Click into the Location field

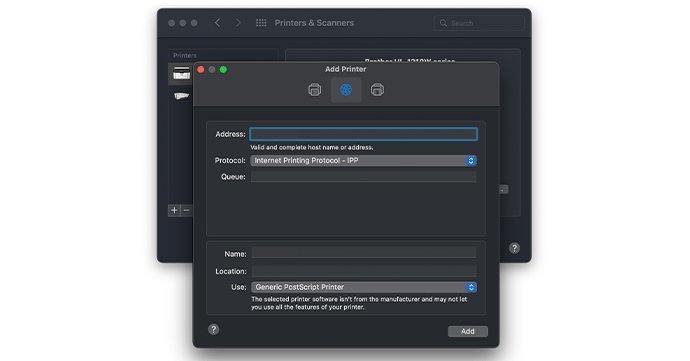coord(364,271)
